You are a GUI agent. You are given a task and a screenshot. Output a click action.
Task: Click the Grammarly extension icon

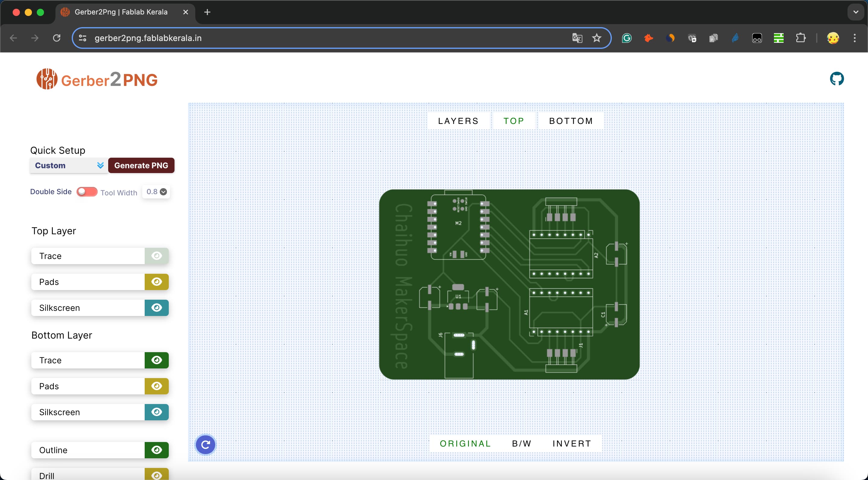pyautogui.click(x=627, y=38)
